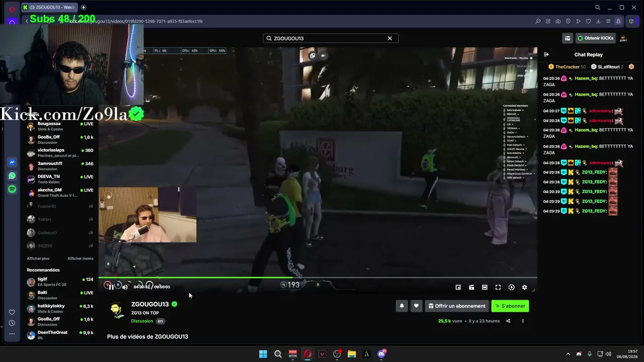Screen dimensions: 644x362
Task: Open the video three-dot options menu
Action: [523, 321]
